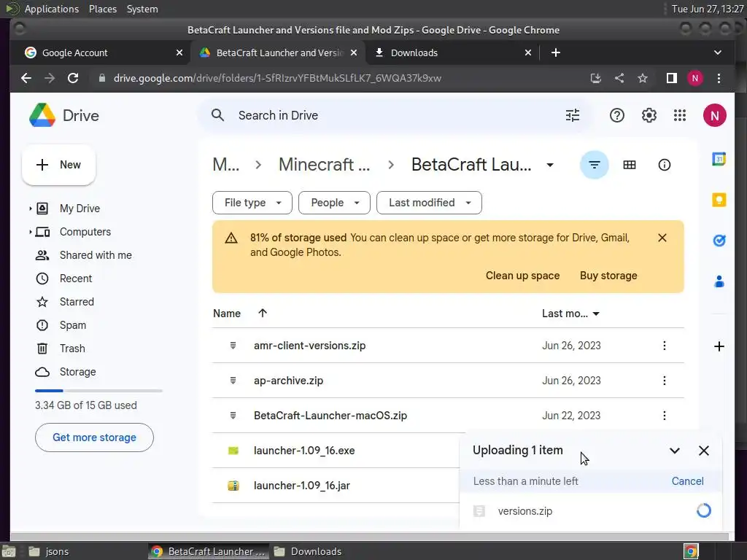Close the upload progress panel
The image size is (747, 560).
coord(704,451)
